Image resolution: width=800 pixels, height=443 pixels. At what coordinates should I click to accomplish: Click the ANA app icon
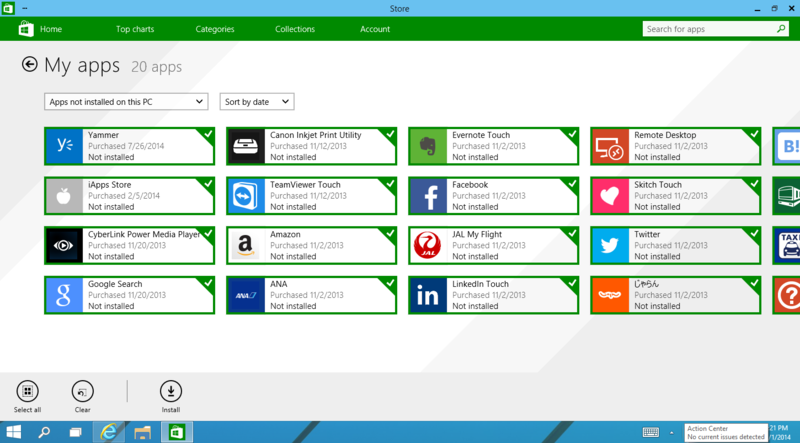click(x=246, y=295)
